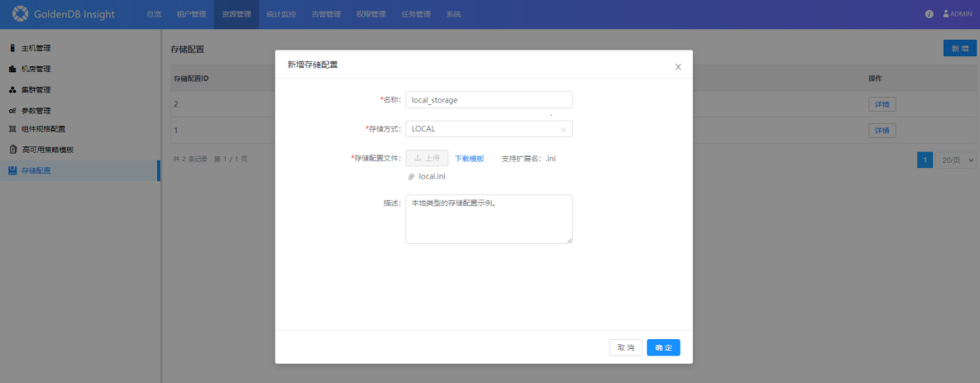
Task: Click the 存储配置 page heading
Action: (188, 49)
